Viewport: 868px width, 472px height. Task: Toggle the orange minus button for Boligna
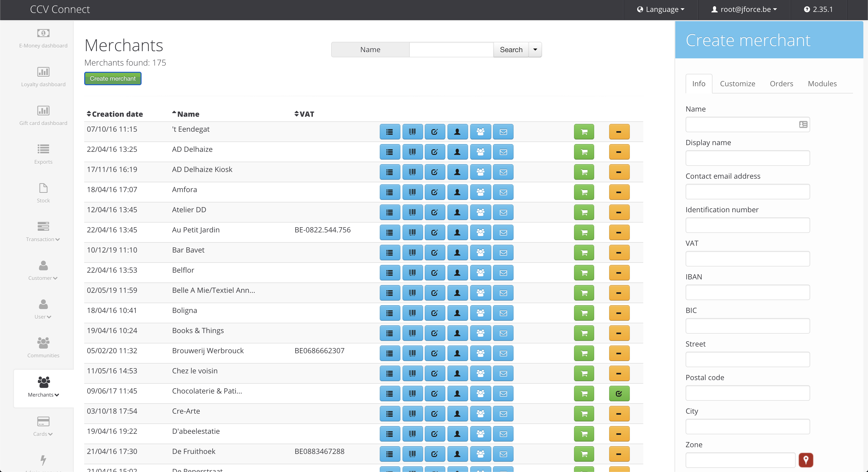[619, 313]
